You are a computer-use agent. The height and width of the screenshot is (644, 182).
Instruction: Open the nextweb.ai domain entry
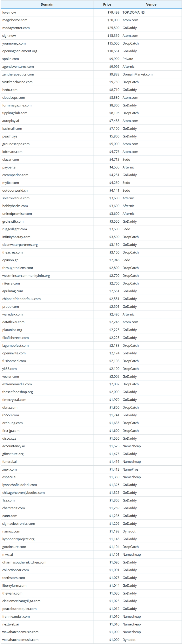[10, 624]
